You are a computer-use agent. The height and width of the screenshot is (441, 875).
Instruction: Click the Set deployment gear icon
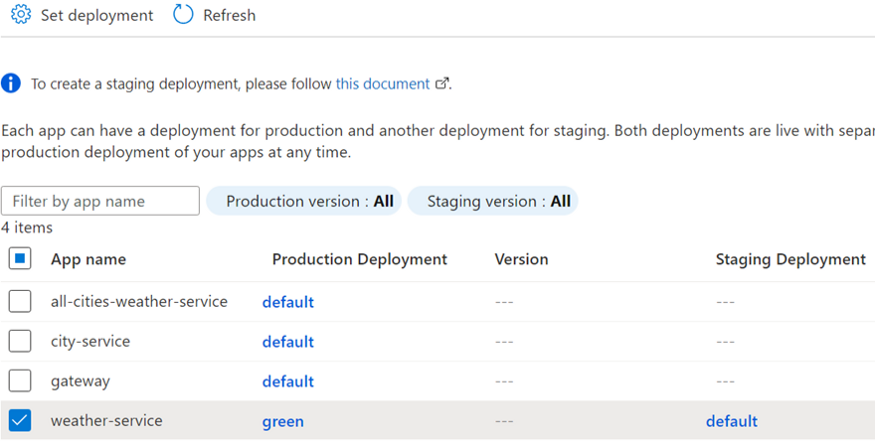click(x=21, y=15)
